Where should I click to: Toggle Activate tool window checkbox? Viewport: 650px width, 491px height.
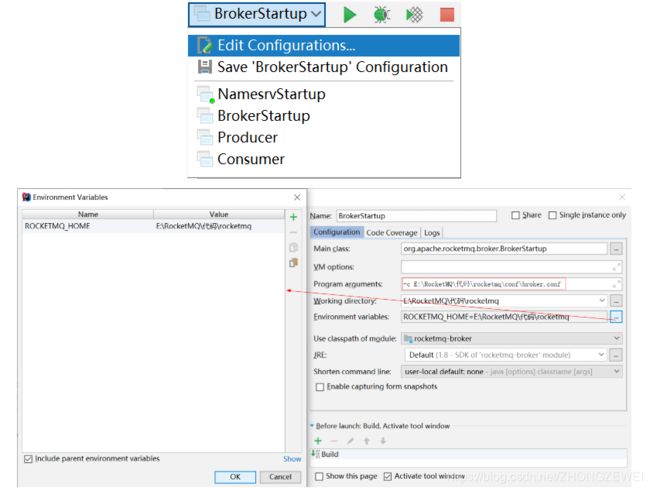pyautogui.click(x=387, y=476)
